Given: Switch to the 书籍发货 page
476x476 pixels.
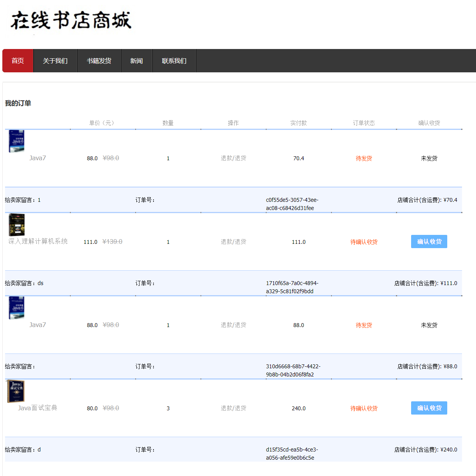Looking at the screenshot, I should [99, 61].
